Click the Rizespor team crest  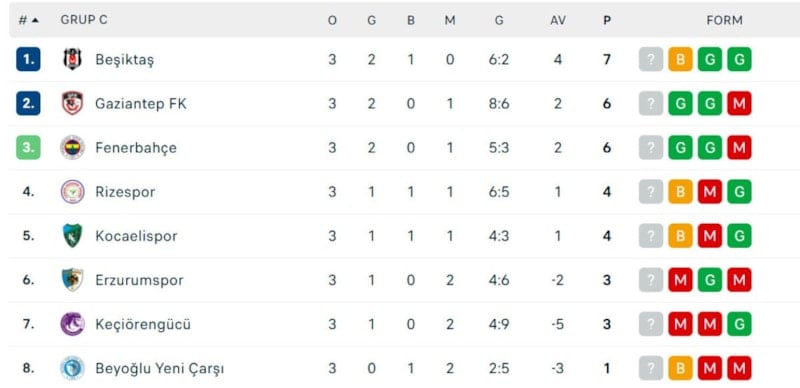72,192
